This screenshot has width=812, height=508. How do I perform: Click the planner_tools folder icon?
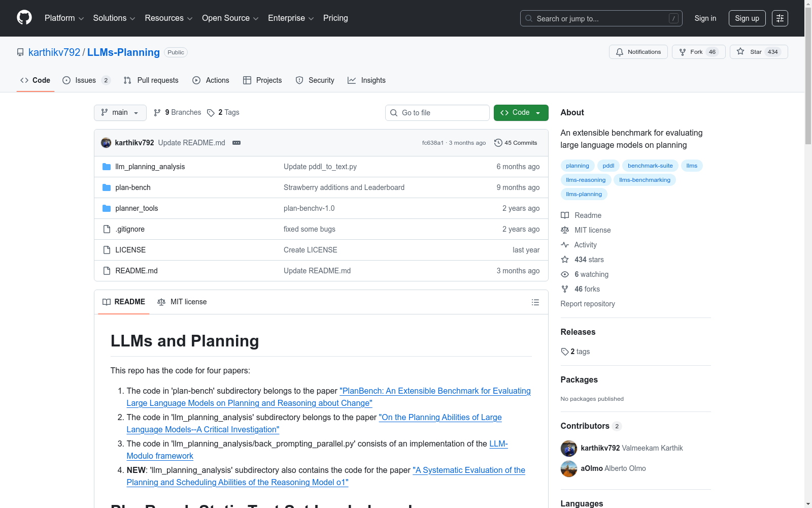tap(107, 208)
